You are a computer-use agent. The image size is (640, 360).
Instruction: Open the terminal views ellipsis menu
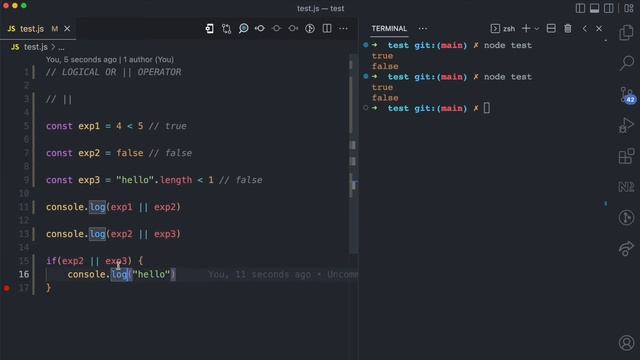pos(423,29)
